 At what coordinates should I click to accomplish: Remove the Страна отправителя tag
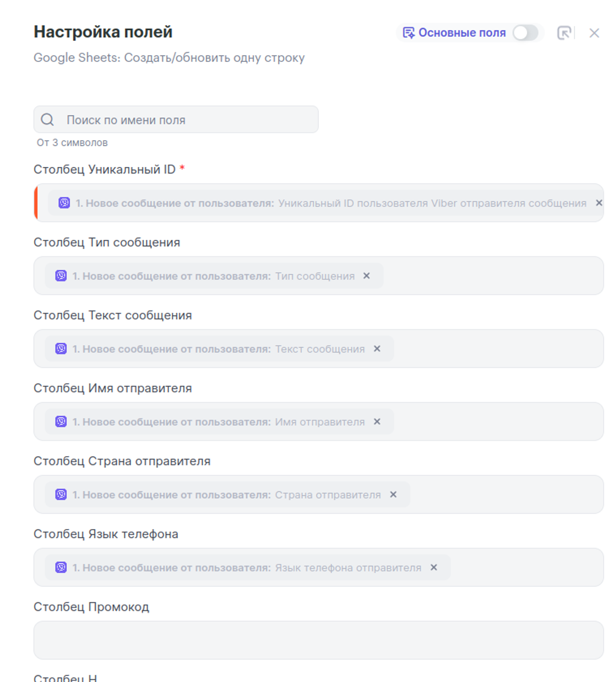pyautogui.click(x=393, y=494)
